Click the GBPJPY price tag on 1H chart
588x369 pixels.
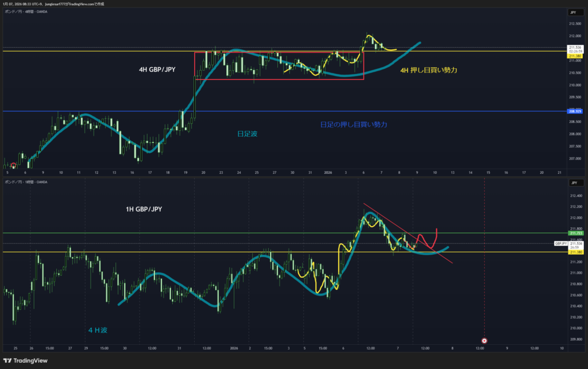(x=561, y=244)
